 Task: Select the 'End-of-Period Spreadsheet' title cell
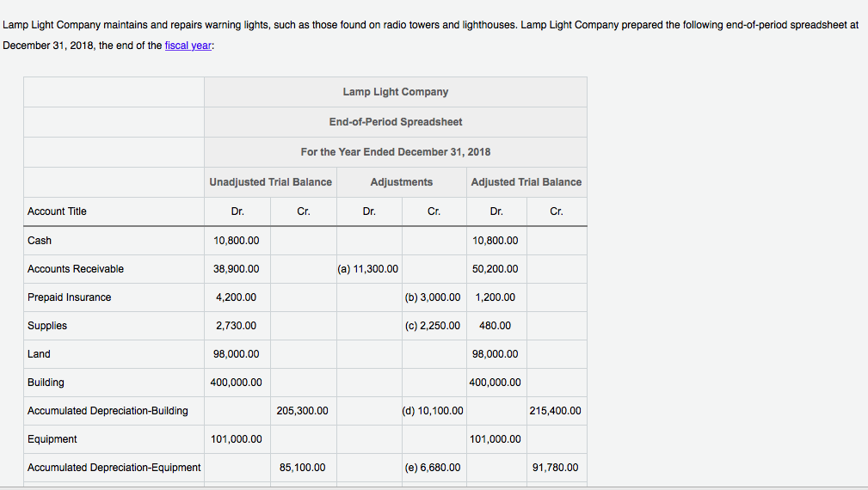point(395,122)
